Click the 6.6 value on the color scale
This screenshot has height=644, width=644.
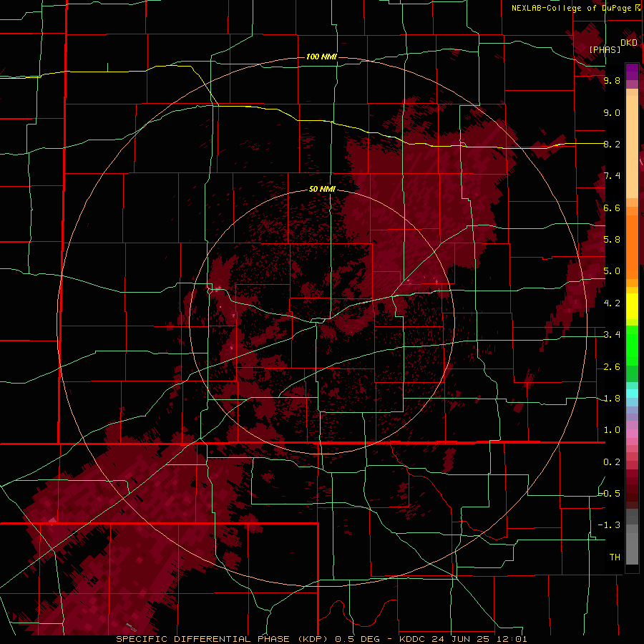point(612,208)
